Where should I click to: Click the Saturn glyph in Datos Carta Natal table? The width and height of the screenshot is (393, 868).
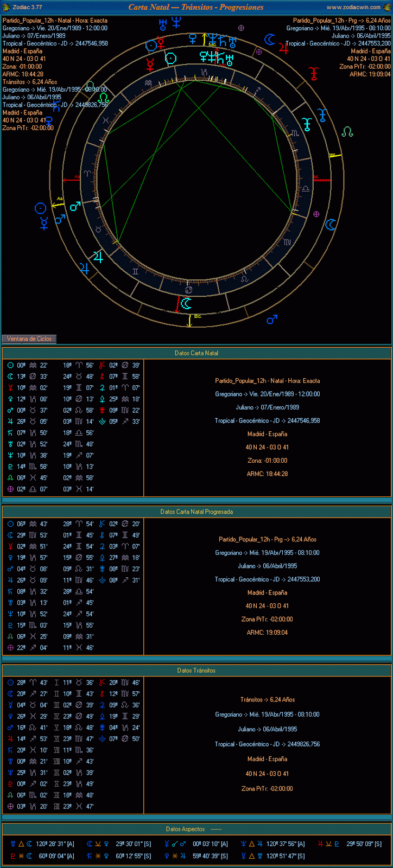click(10, 432)
